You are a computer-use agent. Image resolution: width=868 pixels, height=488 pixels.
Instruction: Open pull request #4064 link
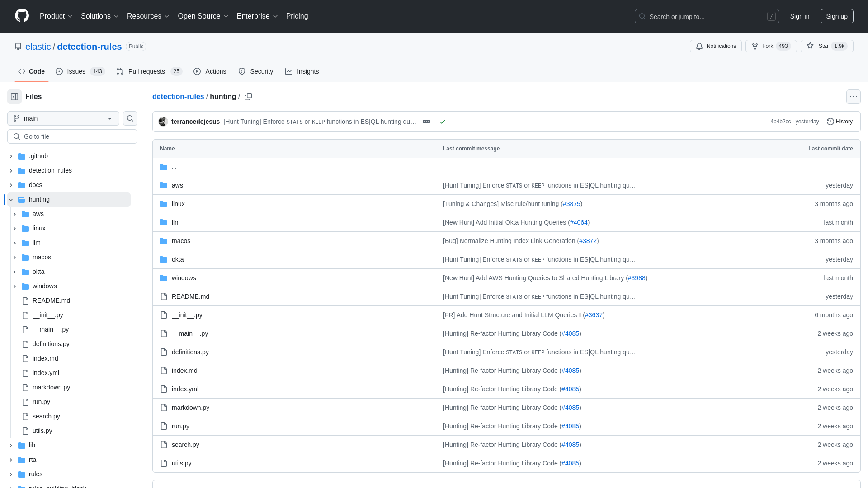(579, 222)
